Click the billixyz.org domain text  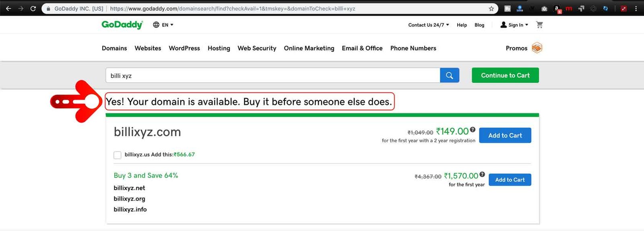[129, 198]
